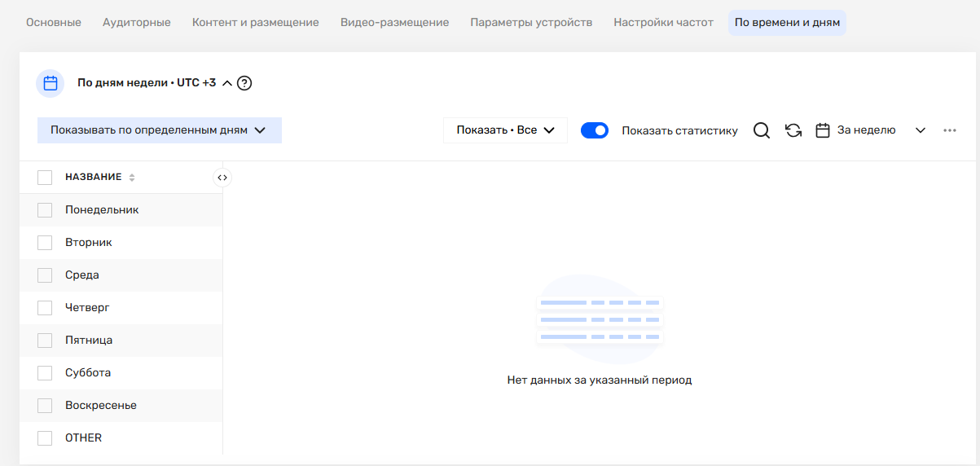Click the За неделю period text
This screenshot has height=466, width=980.
pos(867,130)
